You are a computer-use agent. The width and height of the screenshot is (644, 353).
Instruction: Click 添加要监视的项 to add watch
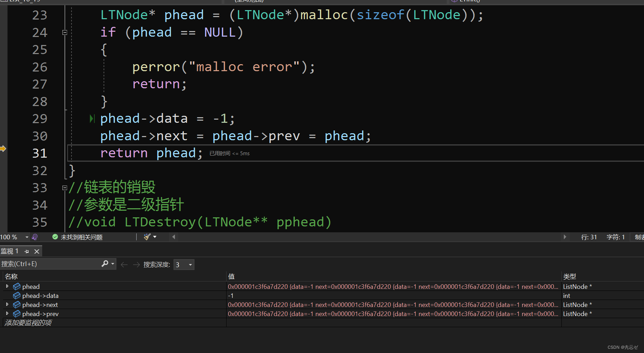[x=28, y=323]
